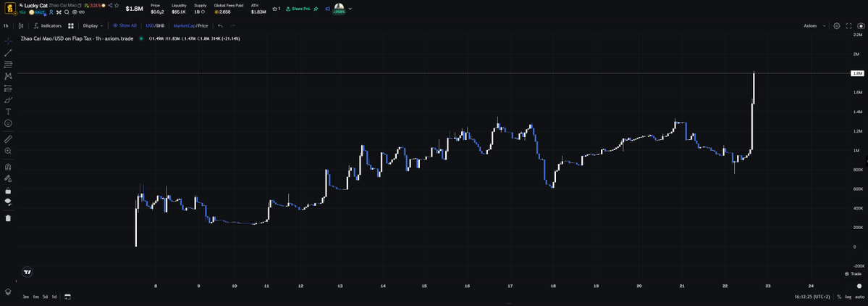Click the user avatar showing +258%

(340, 8)
